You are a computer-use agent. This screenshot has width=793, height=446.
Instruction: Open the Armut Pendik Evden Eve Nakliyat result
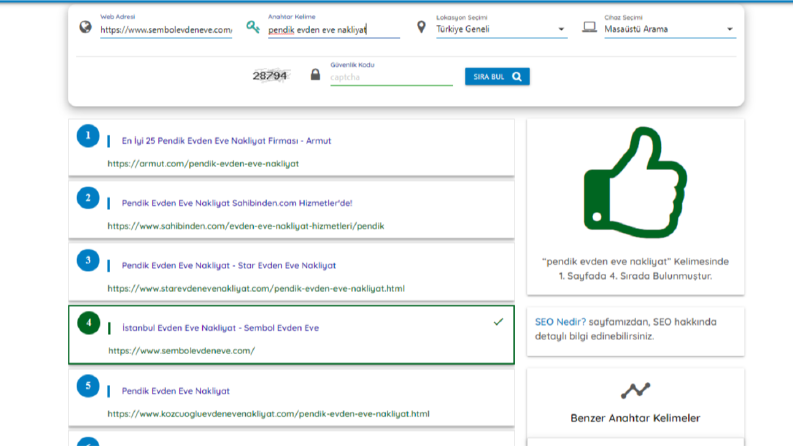click(226, 141)
